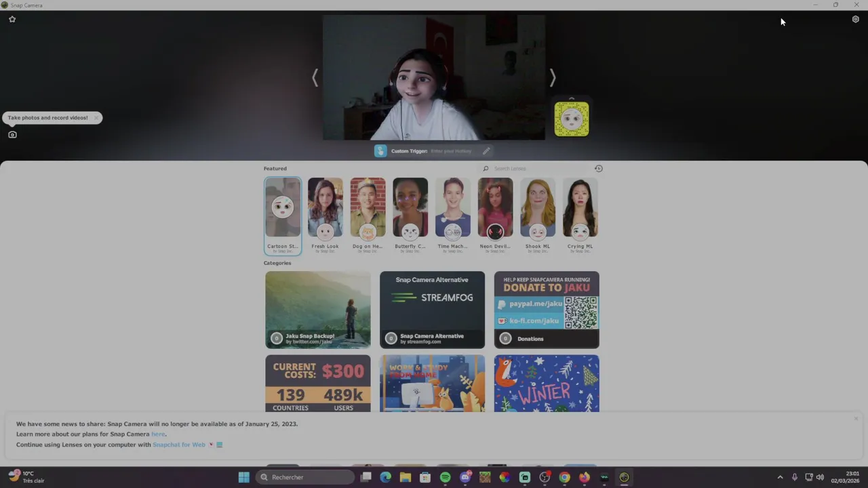Select the Butterfly lens
The width and height of the screenshot is (868, 488).
tap(410, 216)
